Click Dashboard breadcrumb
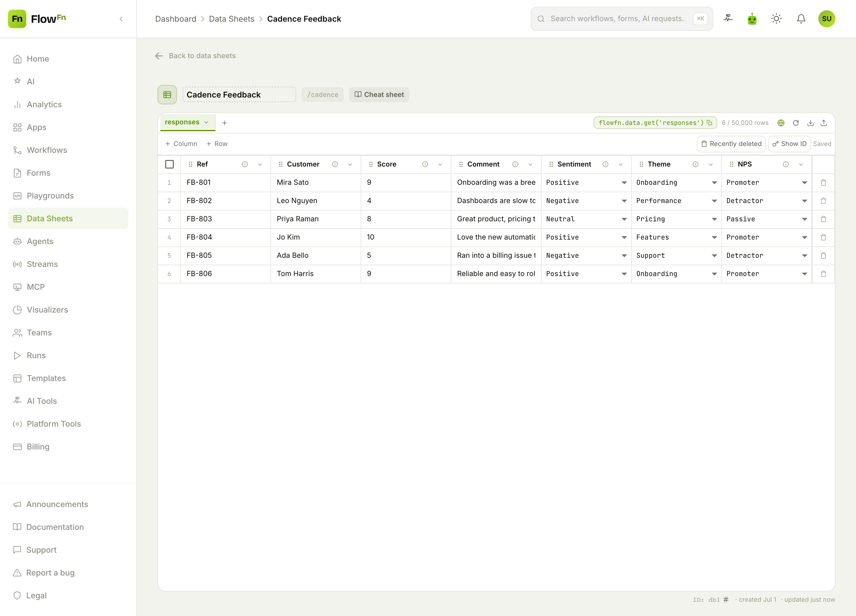Viewport: 856px width, 616px height. point(175,19)
